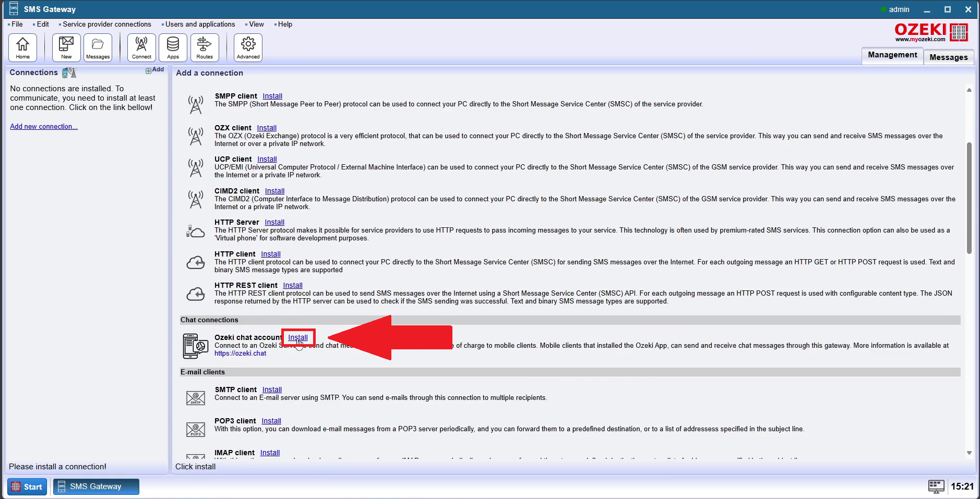Click the SMTP client envelope icon
This screenshot has height=499, width=980.
[x=196, y=398]
